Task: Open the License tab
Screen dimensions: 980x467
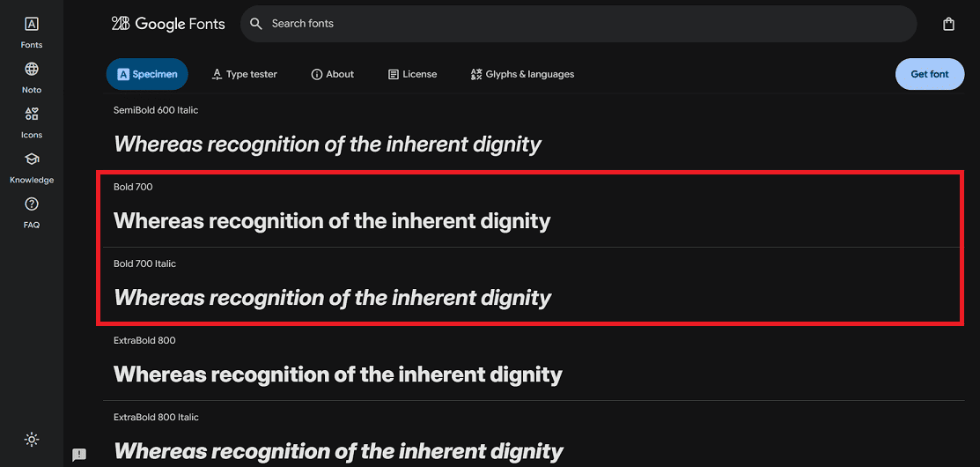Action: pyautogui.click(x=412, y=75)
